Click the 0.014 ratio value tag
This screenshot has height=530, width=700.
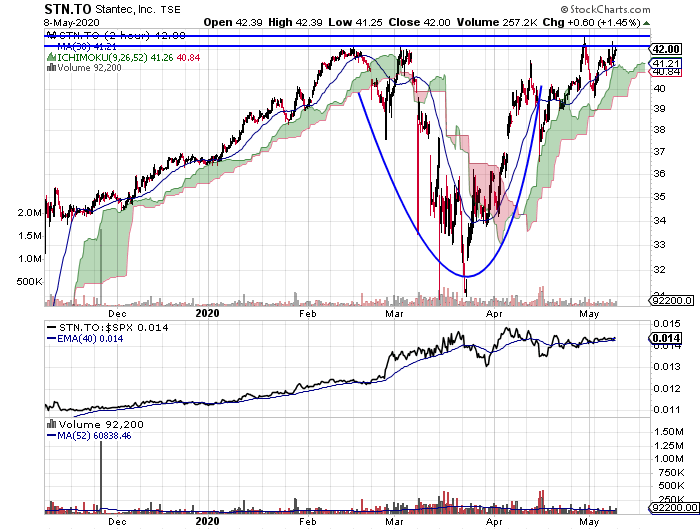(x=666, y=338)
